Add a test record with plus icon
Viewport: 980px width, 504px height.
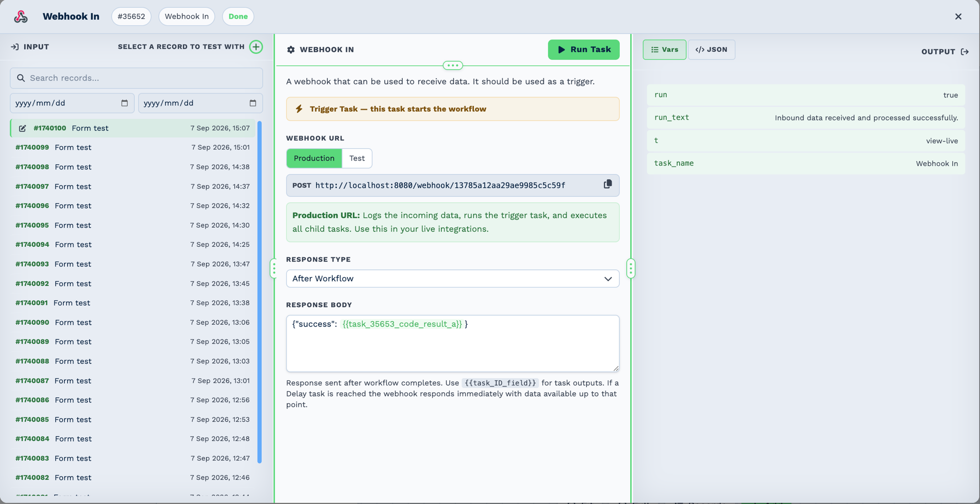coord(256,47)
